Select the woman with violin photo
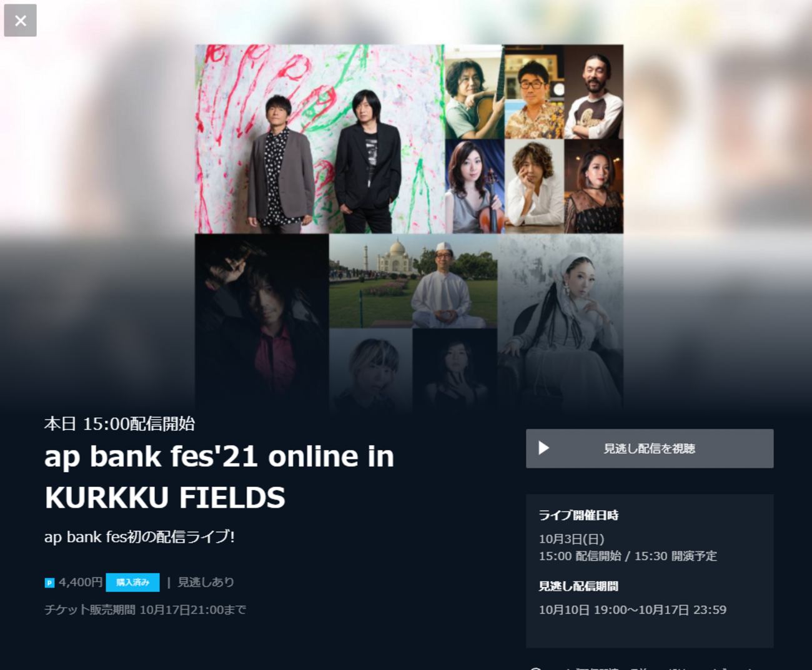The width and height of the screenshot is (812, 670). (474, 186)
